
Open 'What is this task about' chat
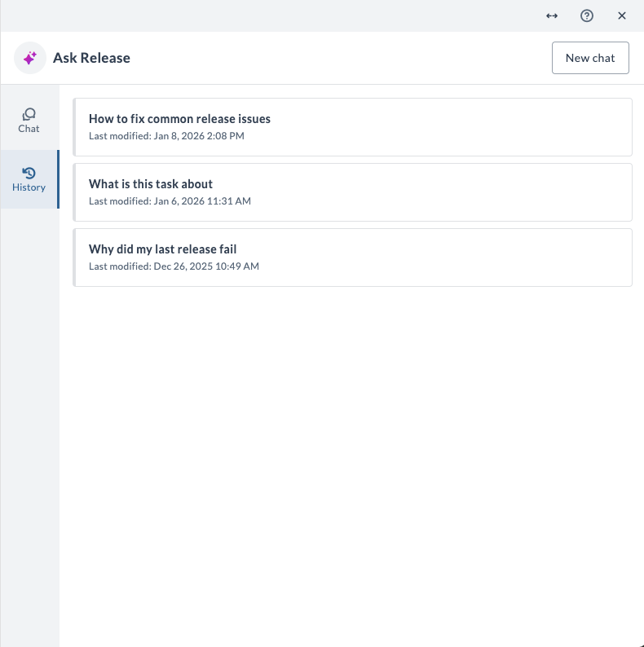(352, 192)
